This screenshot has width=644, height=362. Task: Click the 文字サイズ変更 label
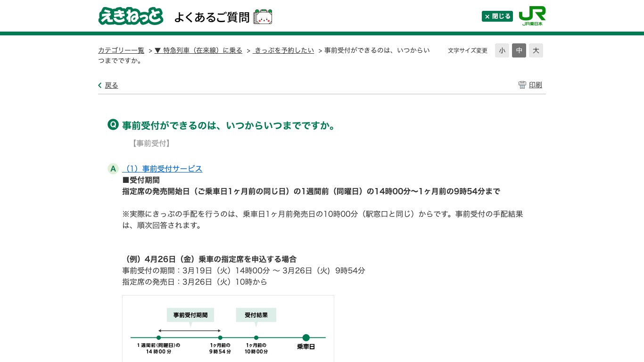[x=468, y=50]
